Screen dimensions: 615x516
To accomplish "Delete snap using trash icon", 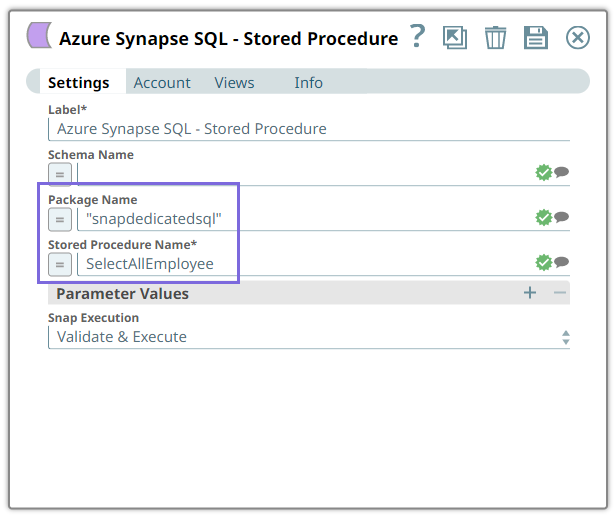I will coord(495,38).
